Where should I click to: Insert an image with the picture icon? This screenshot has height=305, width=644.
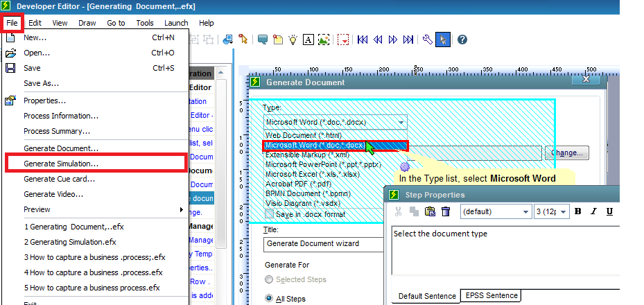pyautogui.click(x=324, y=40)
